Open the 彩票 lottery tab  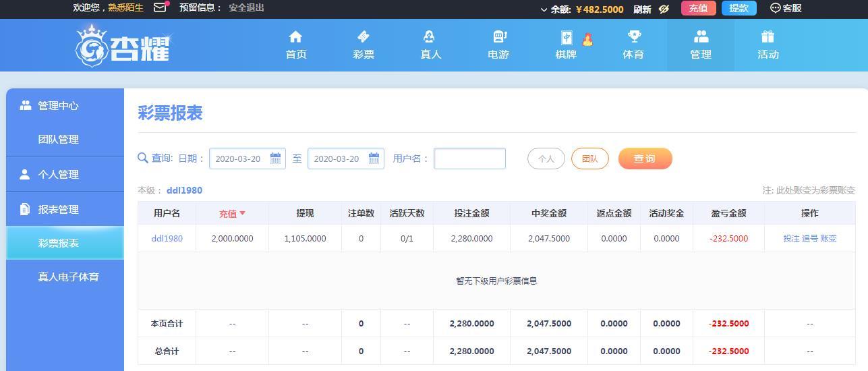[364, 45]
